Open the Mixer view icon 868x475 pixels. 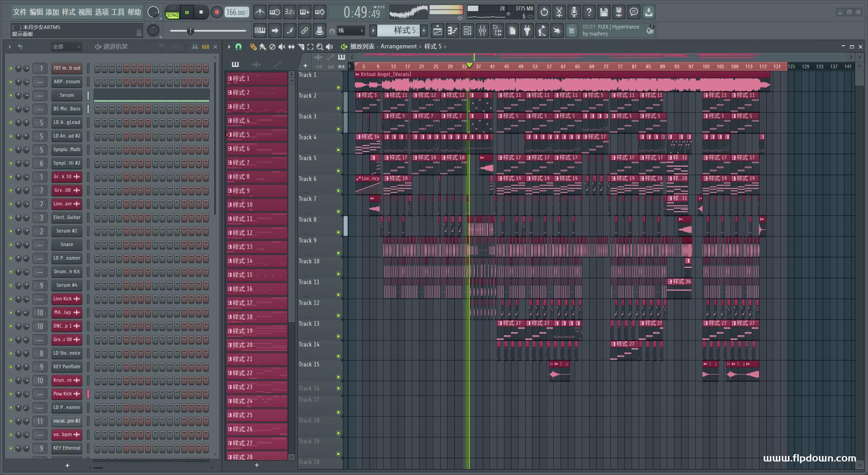[482, 31]
